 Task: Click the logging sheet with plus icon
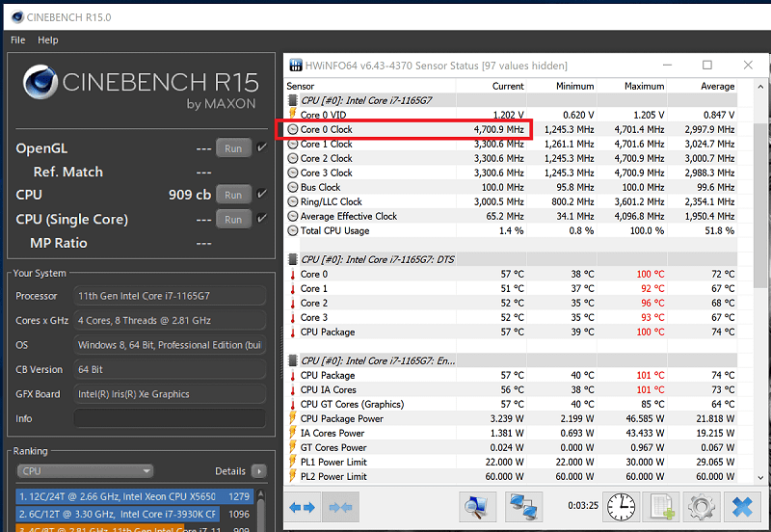(662, 507)
